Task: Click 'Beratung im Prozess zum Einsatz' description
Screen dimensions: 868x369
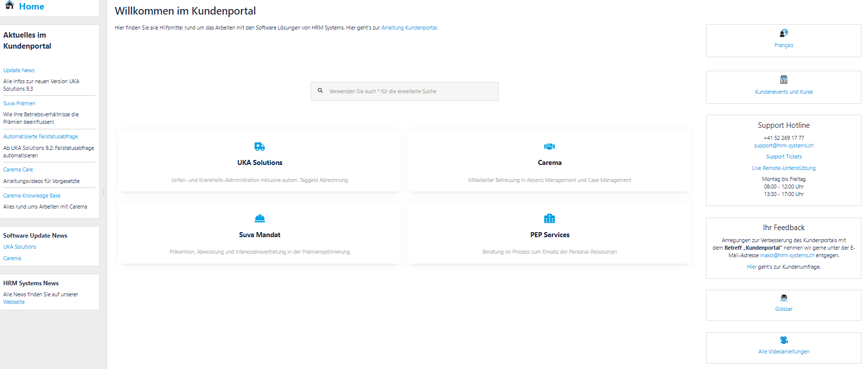Action: click(550, 252)
